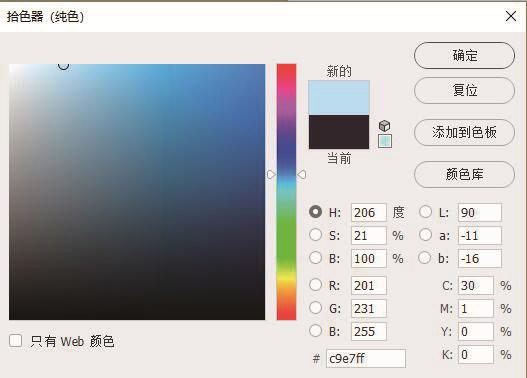Select the R red radio button
This screenshot has width=527, height=378.
[315, 285]
